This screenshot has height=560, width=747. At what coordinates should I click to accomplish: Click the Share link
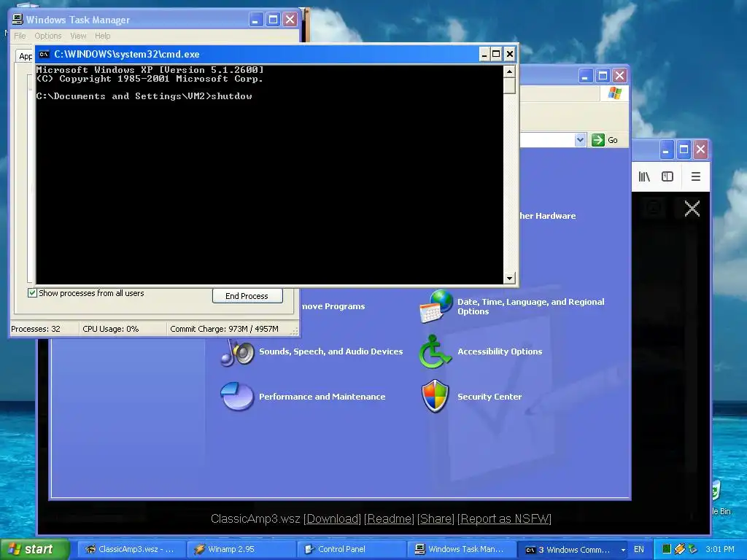tap(436, 518)
